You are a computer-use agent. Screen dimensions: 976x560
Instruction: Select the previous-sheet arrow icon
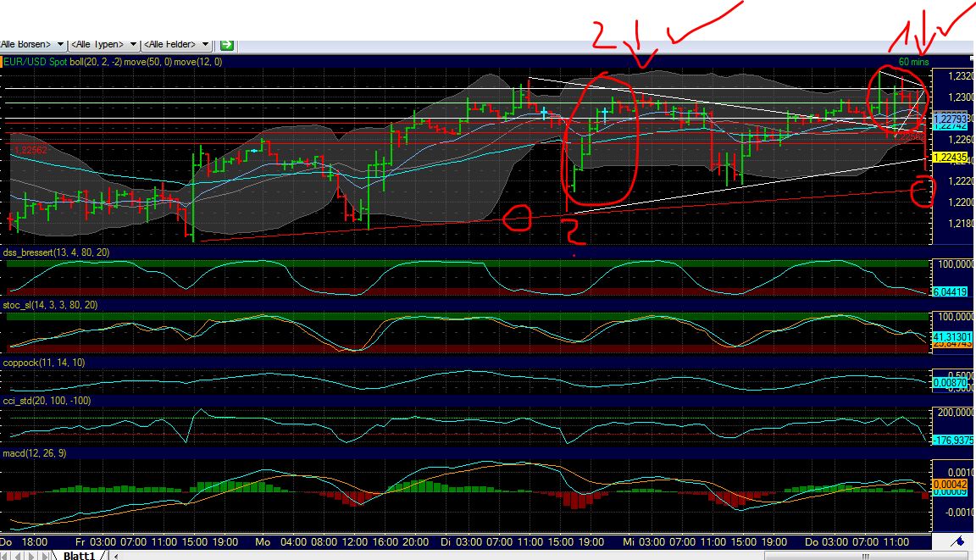pos(19,555)
